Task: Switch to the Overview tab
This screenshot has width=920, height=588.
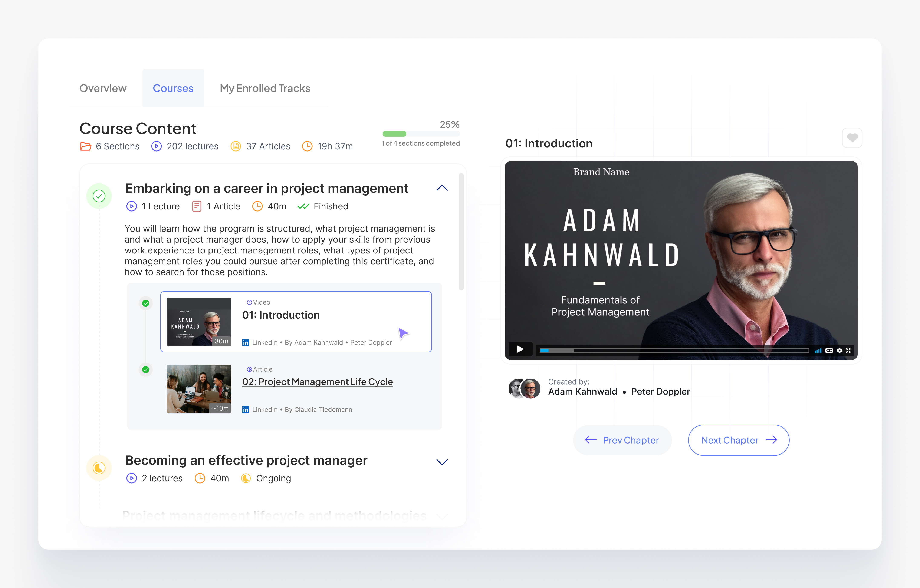Action: (103, 88)
